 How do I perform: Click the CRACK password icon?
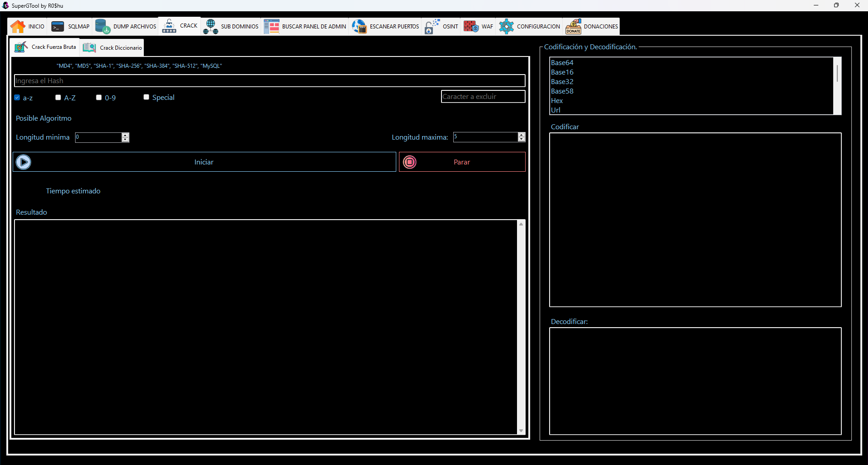pyautogui.click(x=169, y=26)
